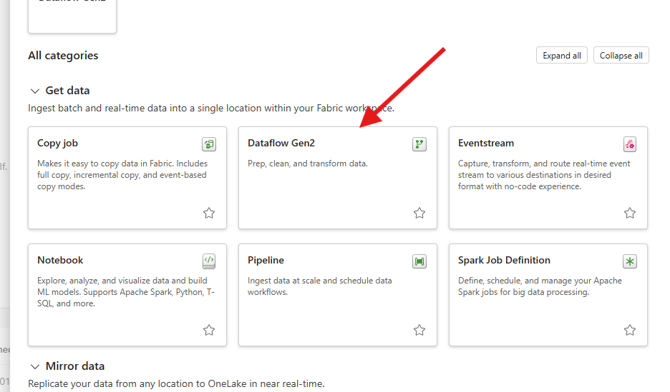The height and width of the screenshot is (392, 670).
Task: Select the Pipeline card title
Action: point(266,260)
